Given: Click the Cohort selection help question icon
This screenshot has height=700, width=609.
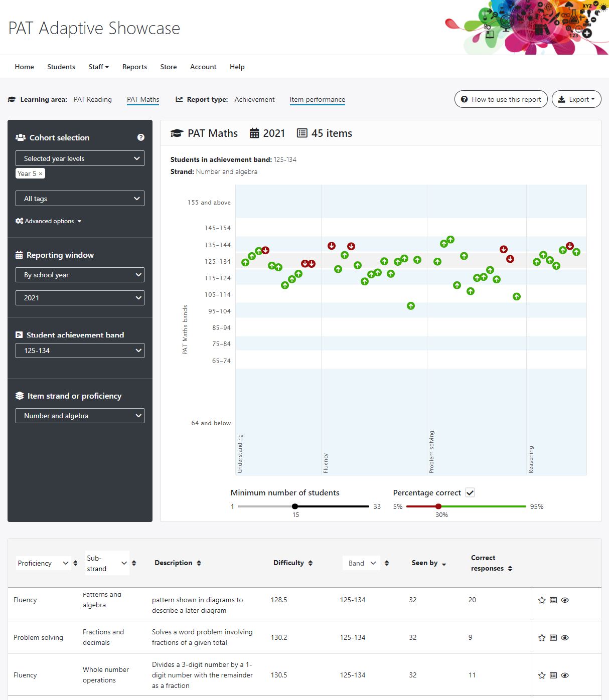Looking at the screenshot, I should pyautogui.click(x=141, y=137).
